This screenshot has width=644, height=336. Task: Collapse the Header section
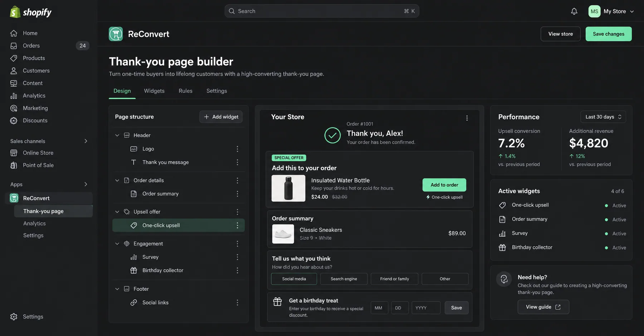pyautogui.click(x=117, y=135)
